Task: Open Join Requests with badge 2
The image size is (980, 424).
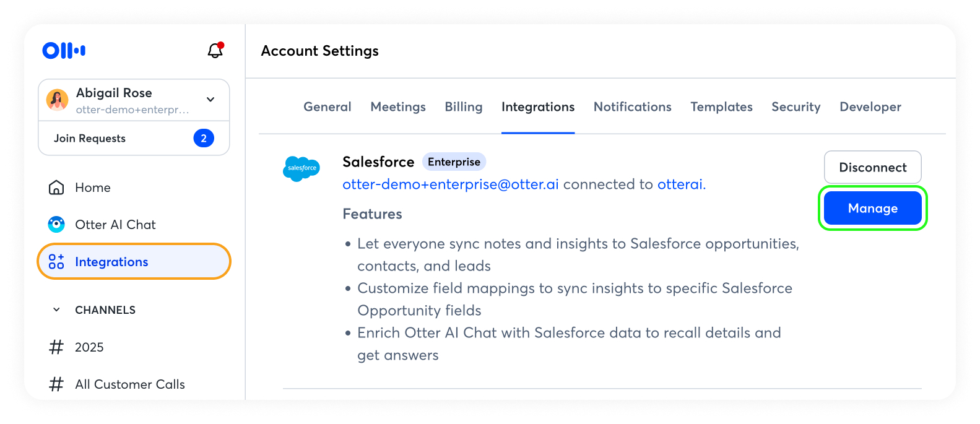Action: click(x=133, y=138)
